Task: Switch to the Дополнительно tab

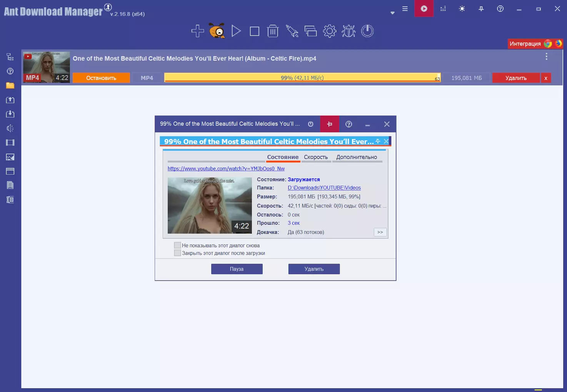Action: tap(357, 157)
